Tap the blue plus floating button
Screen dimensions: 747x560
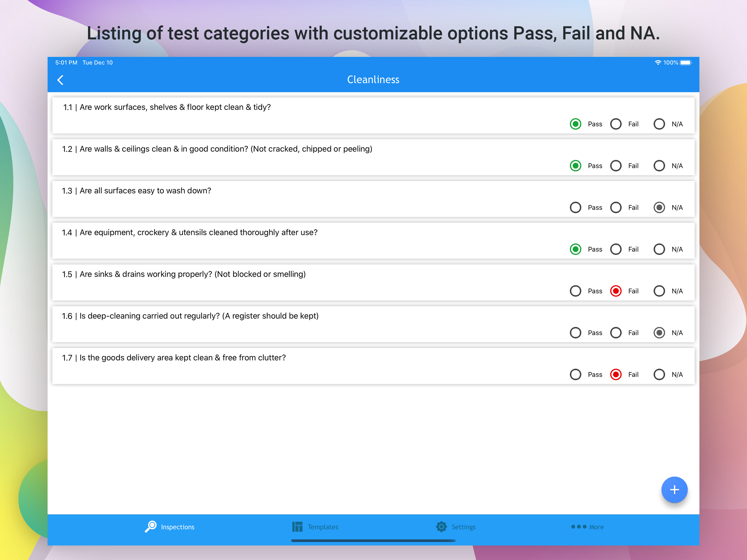pos(674,489)
